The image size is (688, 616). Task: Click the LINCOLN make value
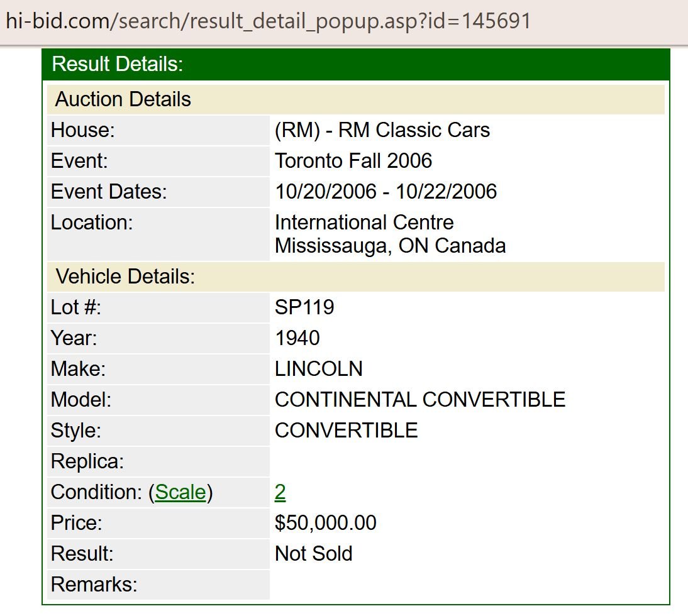click(x=319, y=369)
